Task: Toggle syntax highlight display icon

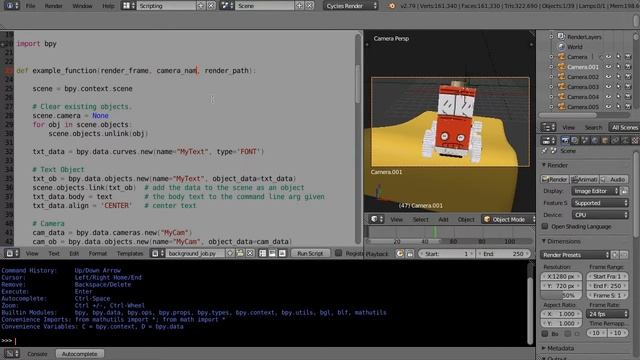Action: pyautogui.click(x=282, y=253)
